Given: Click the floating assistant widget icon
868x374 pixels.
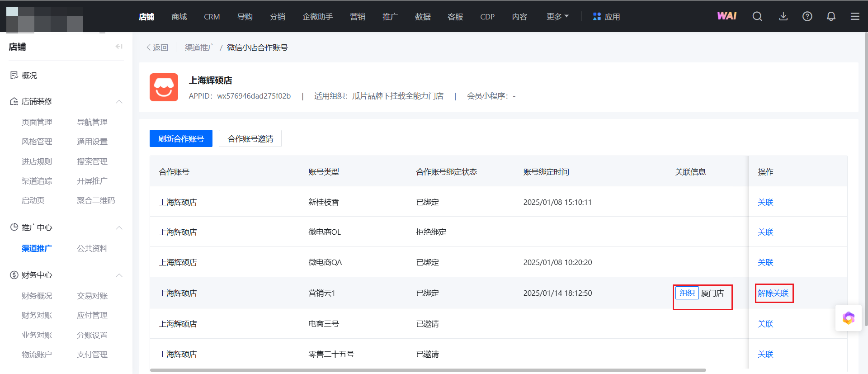Looking at the screenshot, I should point(848,318).
